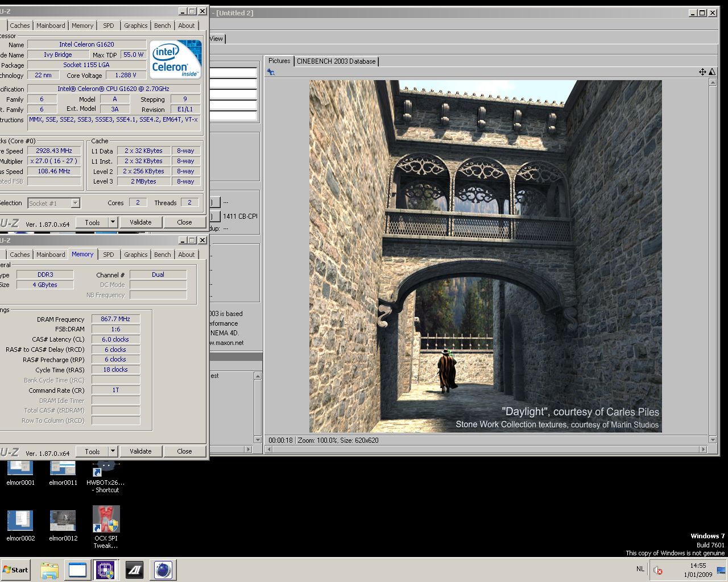This screenshot has width=728, height=582.
Task: Open the elmor0011 desktop file
Action: point(63,473)
